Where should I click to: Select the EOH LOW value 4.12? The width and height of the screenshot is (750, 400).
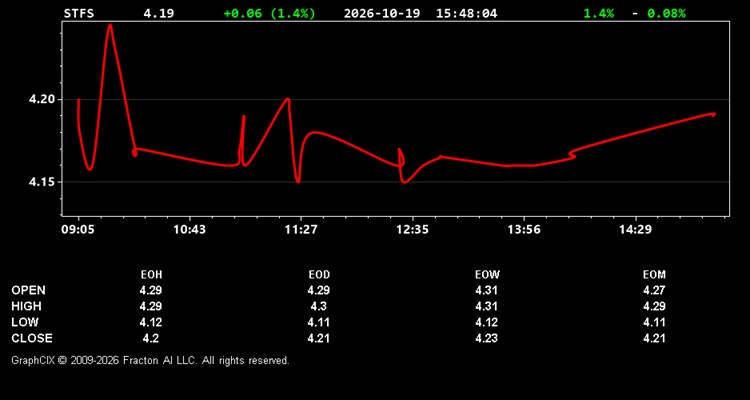pos(151,322)
